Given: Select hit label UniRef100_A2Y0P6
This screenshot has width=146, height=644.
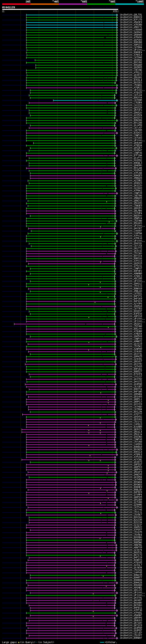Looking at the screenshot, I should [131, 304].
